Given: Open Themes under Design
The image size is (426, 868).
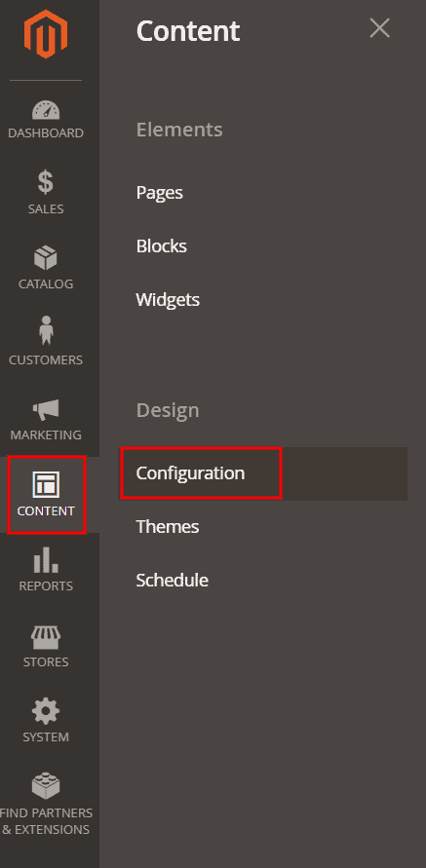Looking at the screenshot, I should point(168,526).
